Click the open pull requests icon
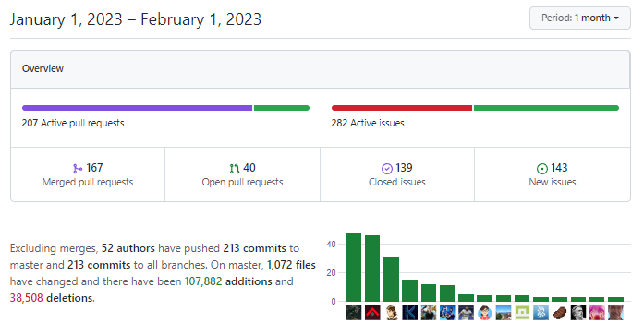This screenshot has height=335, width=644. (234, 169)
